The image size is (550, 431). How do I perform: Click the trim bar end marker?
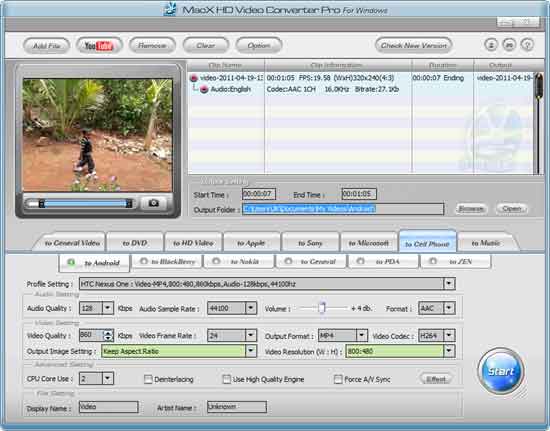tap(129, 203)
